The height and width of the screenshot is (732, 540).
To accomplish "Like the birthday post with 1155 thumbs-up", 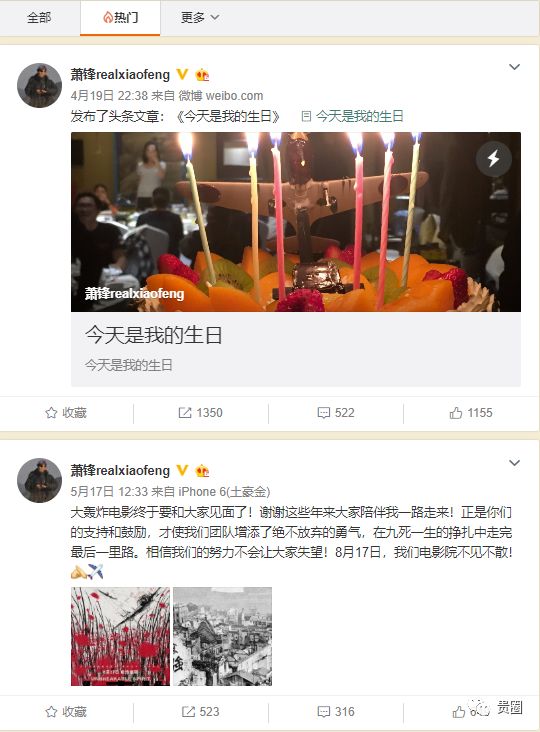I will tap(456, 413).
